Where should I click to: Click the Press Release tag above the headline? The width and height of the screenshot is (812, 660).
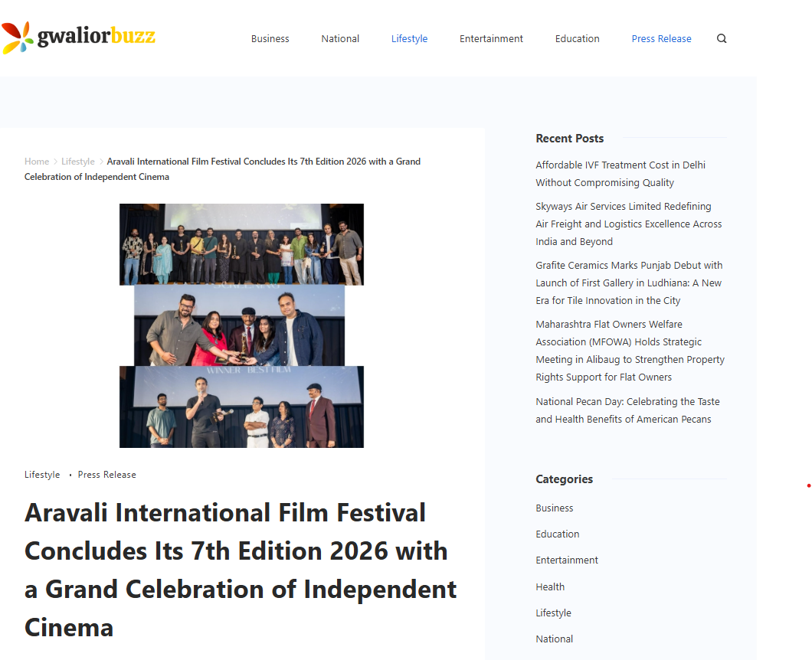pyautogui.click(x=106, y=475)
